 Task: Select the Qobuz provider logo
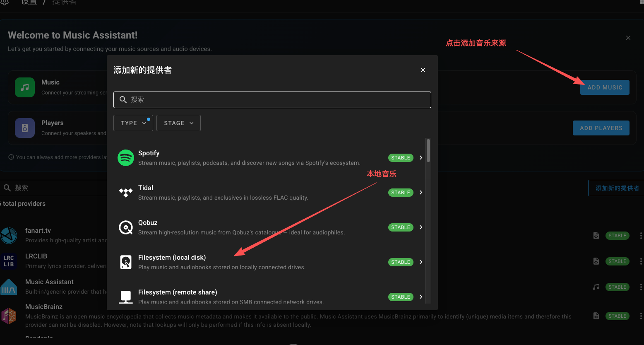pos(125,227)
